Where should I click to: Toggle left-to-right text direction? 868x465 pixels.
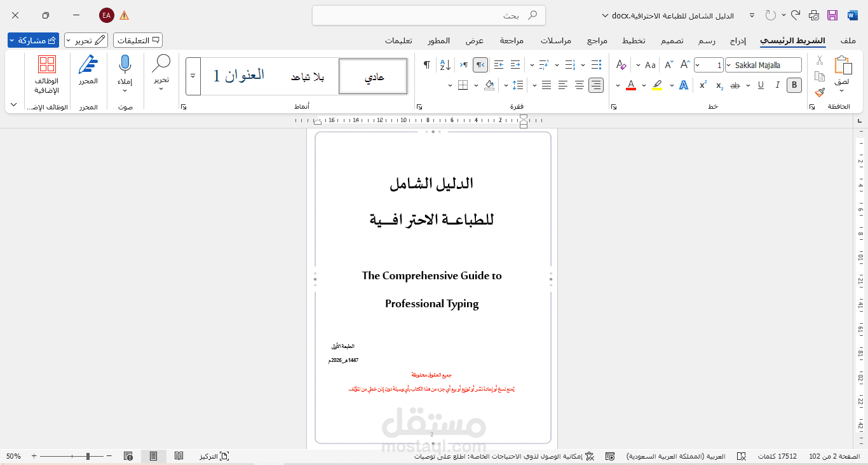coord(464,65)
